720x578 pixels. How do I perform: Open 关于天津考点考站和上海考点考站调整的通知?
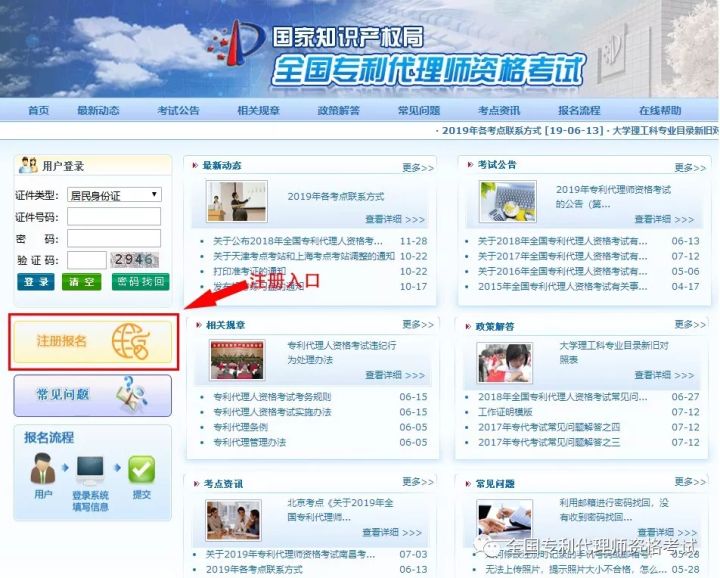pyautogui.click(x=304, y=256)
